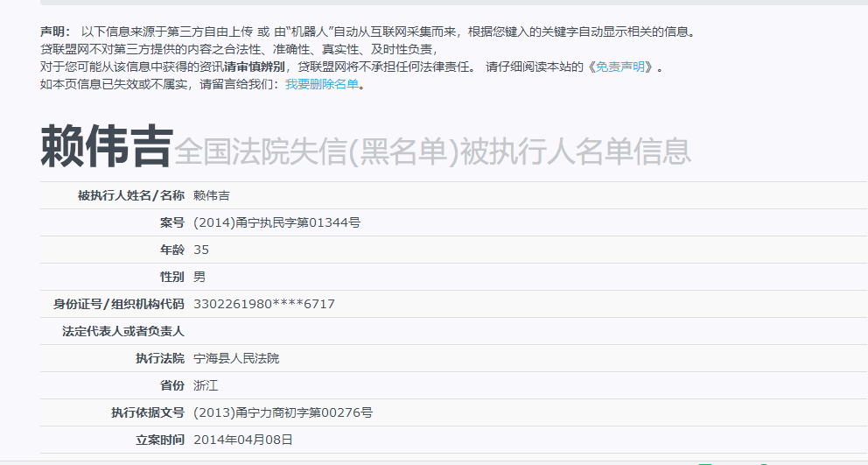Click the large 赖伟吉 heading name
Image resolution: width=868 pixels, height=465 pixels.
coord(104,147)
